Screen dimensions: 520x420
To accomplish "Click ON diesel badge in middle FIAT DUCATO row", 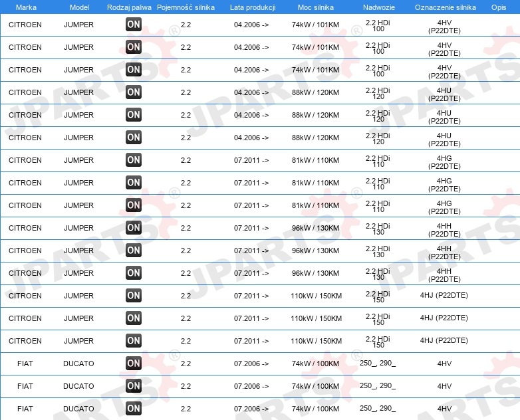I will 134,385.
